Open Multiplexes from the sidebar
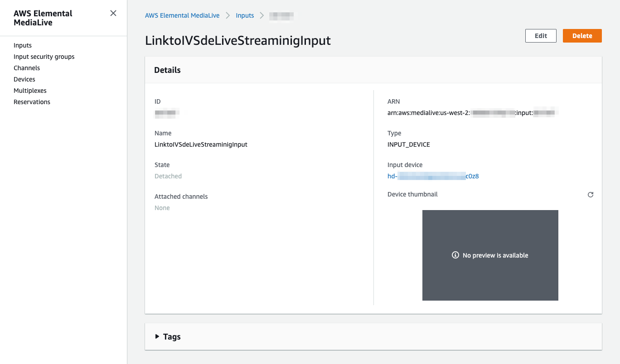The width and height of the screenshot is (620, 364). [30, 90]
